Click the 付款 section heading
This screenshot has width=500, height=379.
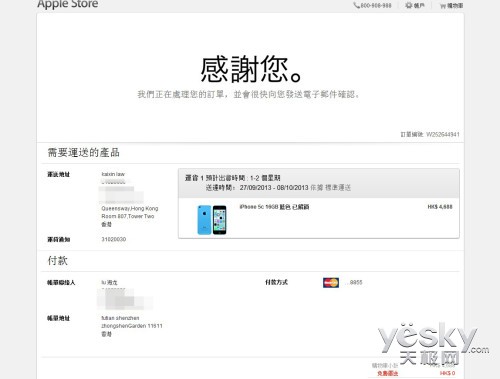point(58,260)
